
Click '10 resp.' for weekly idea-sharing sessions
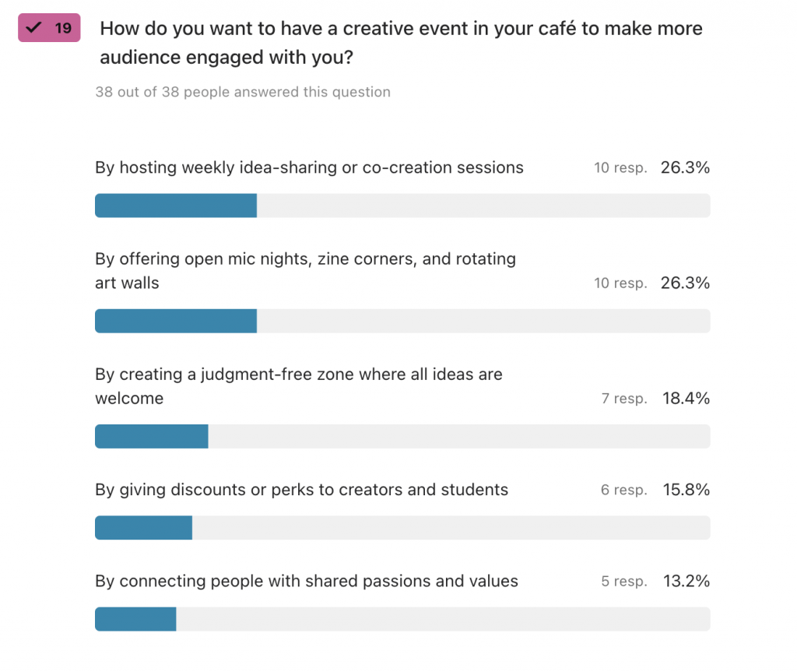tap(620, 168)
